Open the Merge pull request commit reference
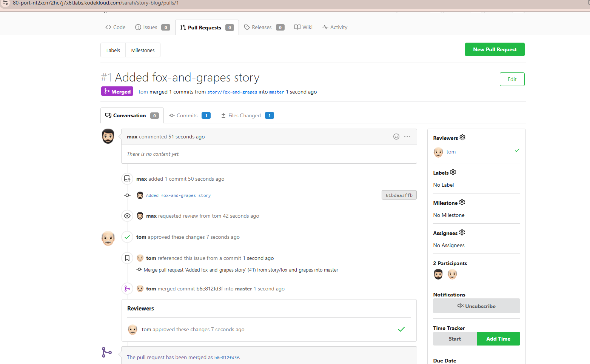 tap(241, 270)
